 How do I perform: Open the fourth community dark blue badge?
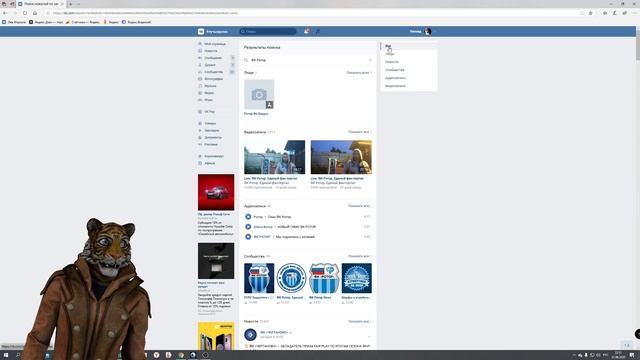coord(357,278)
